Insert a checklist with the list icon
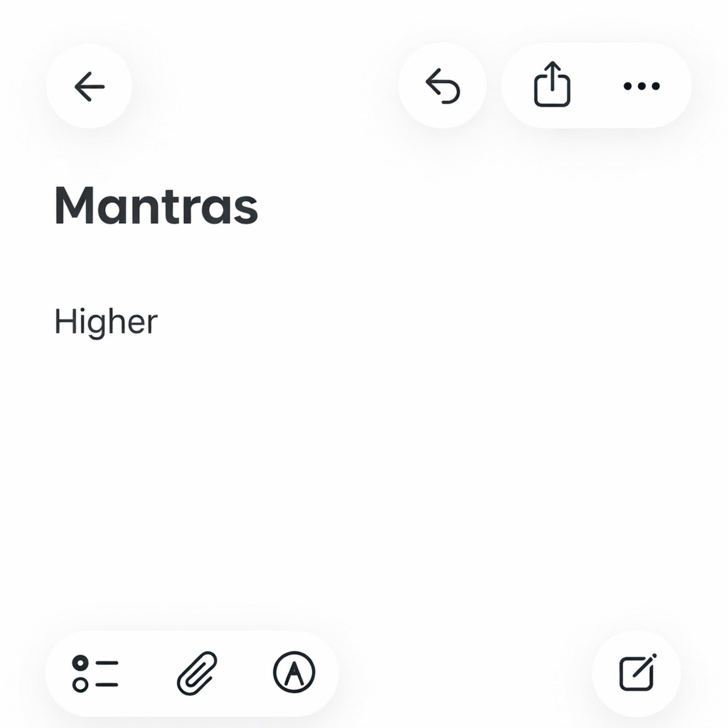The image size is (728, 728). tap(95, 674)
